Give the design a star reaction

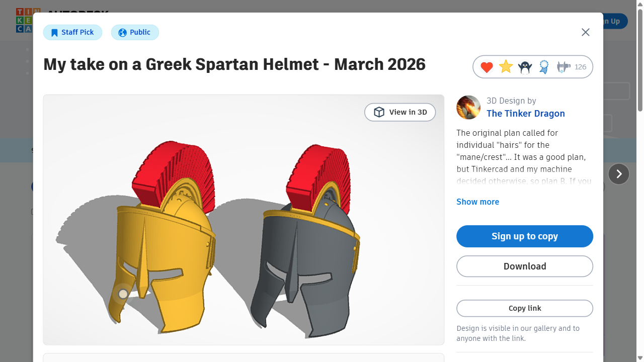pyautogui.click(x=505, y=66)
